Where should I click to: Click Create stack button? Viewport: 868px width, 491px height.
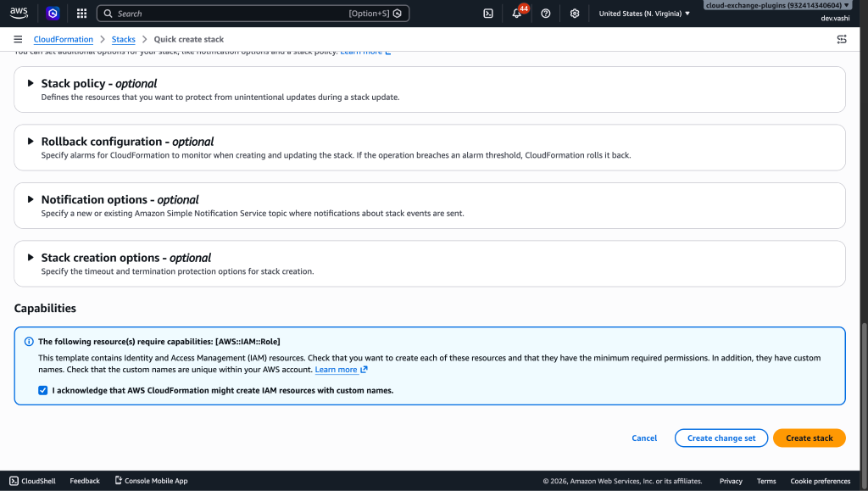click(810, 438)
